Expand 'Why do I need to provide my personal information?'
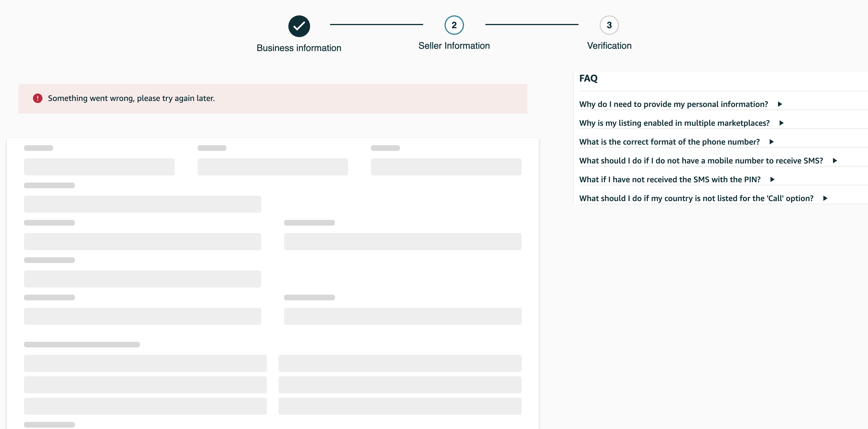 point(673,104)
